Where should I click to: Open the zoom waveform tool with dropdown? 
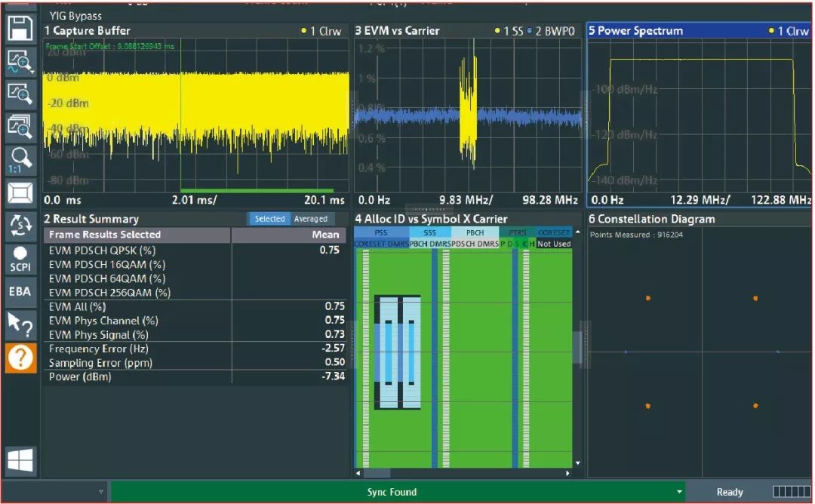point(20,61)
